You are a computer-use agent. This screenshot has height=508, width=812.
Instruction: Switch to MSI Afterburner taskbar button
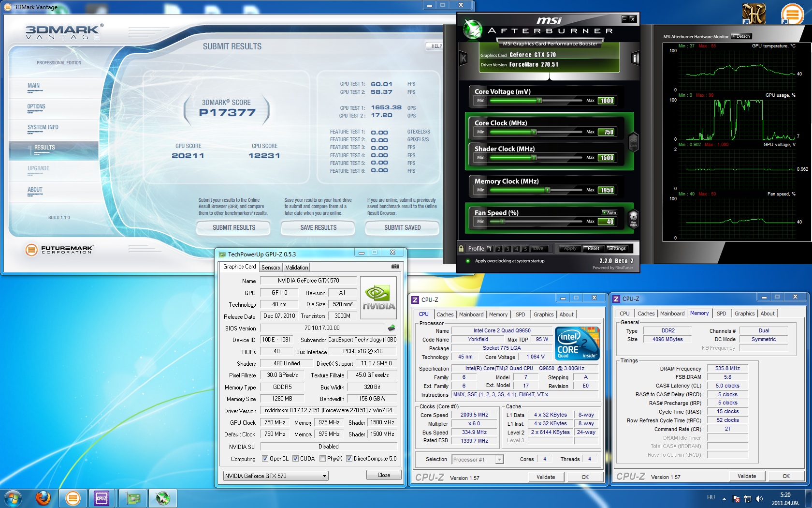(162, 498)
